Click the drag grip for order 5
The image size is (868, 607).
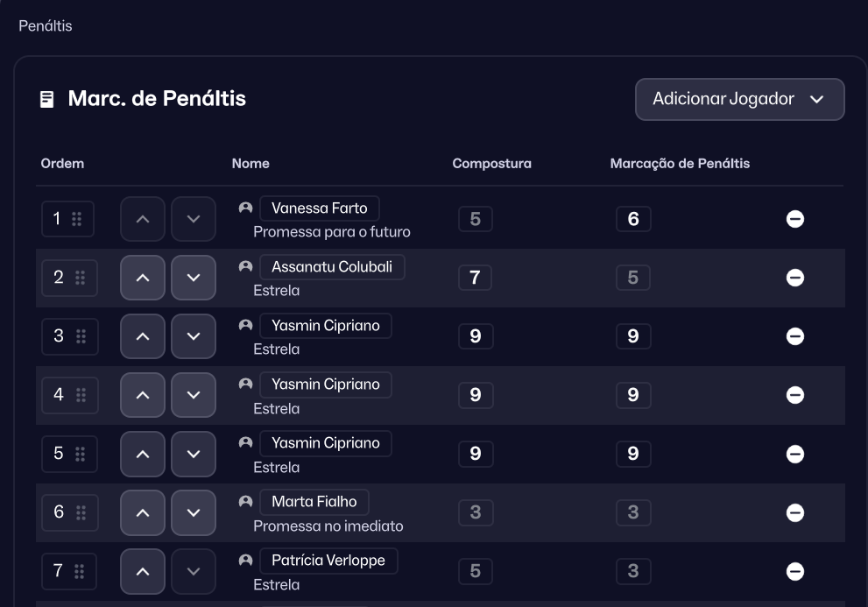[x=81, y=454]
